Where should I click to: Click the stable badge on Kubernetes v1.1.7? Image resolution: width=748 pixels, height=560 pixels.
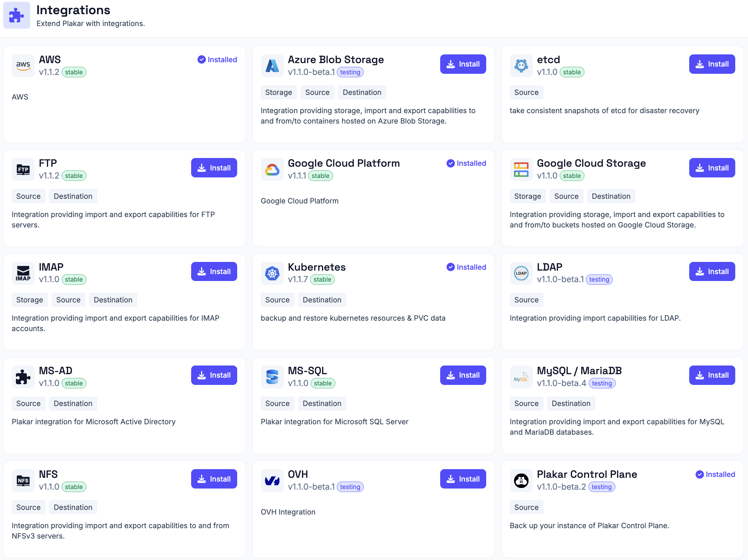(322, 280)
